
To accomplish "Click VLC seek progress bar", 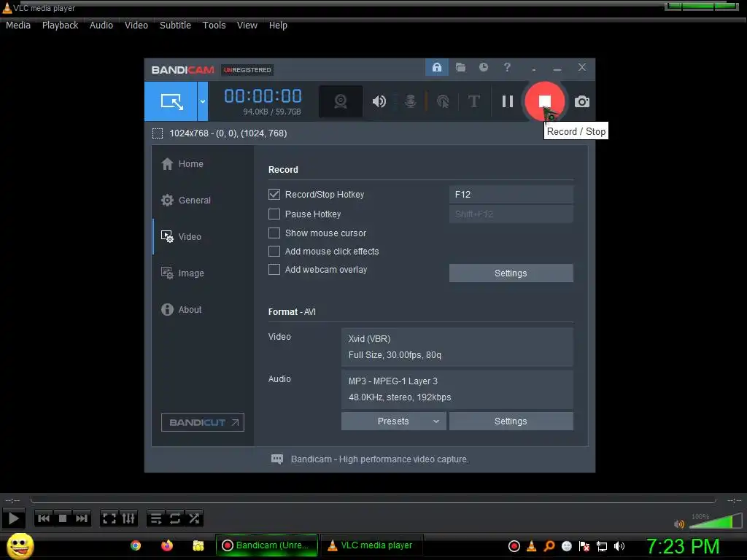I will (373, 500).
